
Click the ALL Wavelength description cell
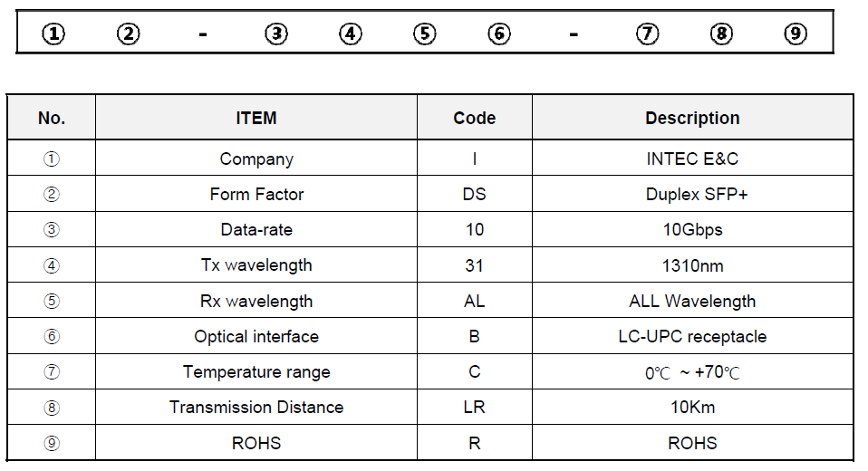692,301
